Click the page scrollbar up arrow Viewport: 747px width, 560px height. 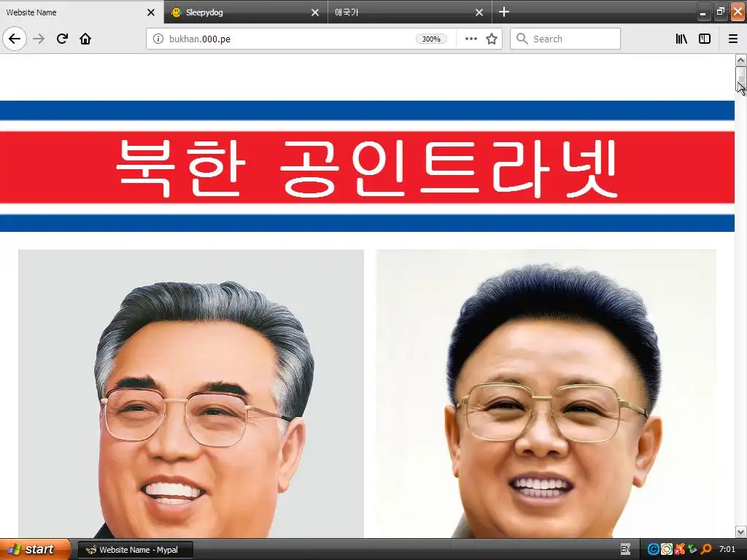[x=740, y=60]
